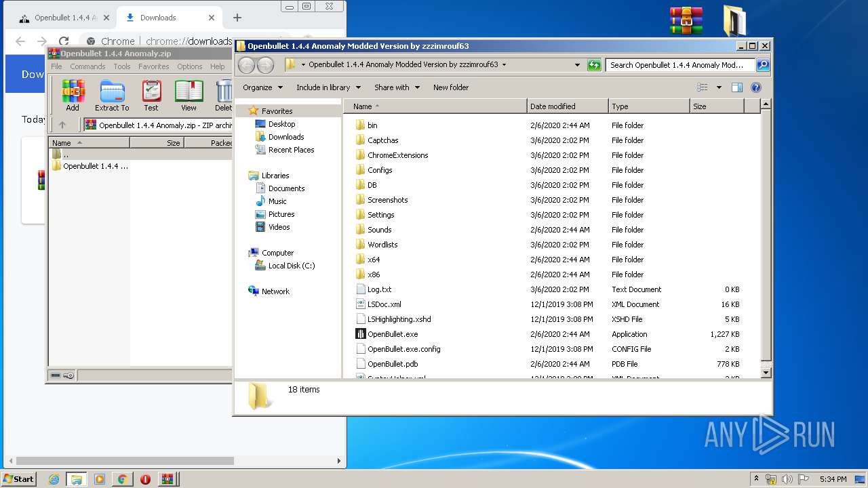Click New folder in Explorer
This screenshot has width=868, height=488.
point(451,87)
